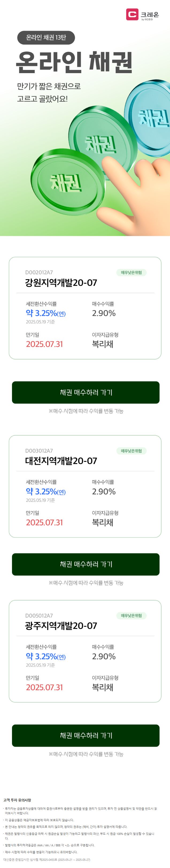Click the Creon logo icon

point(132,14)
